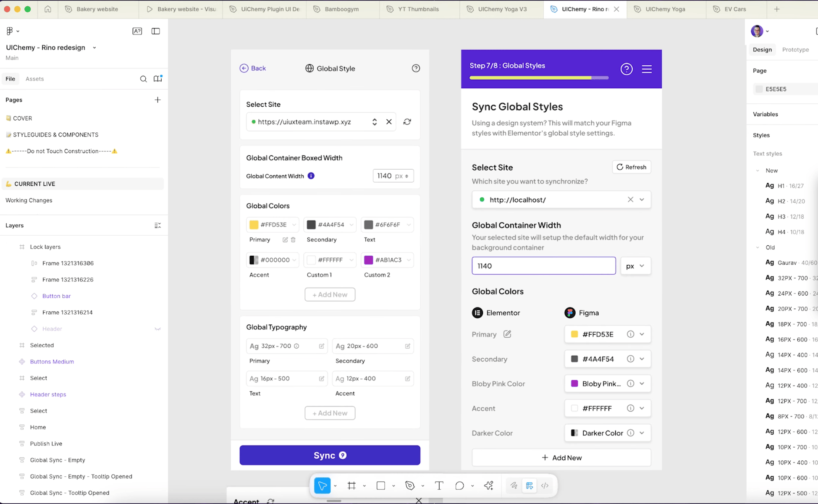Select the Text tool
This screenshot has height=504, width=818.
439,486
